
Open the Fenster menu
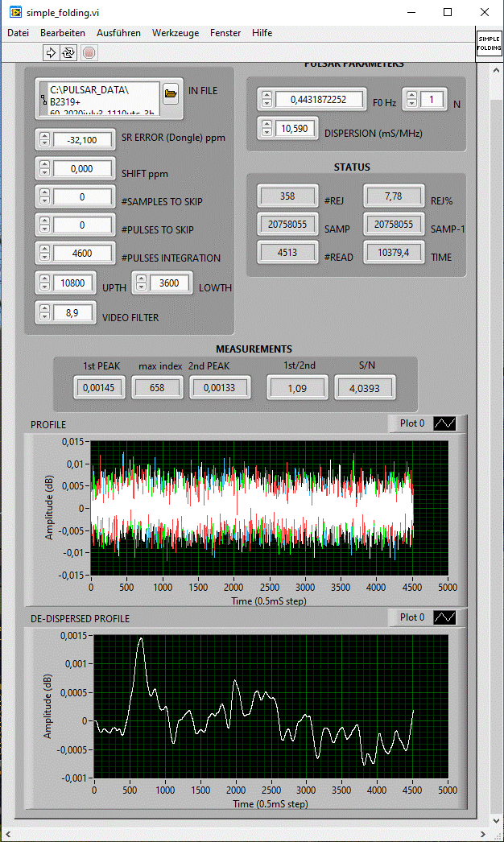point(225,33)
